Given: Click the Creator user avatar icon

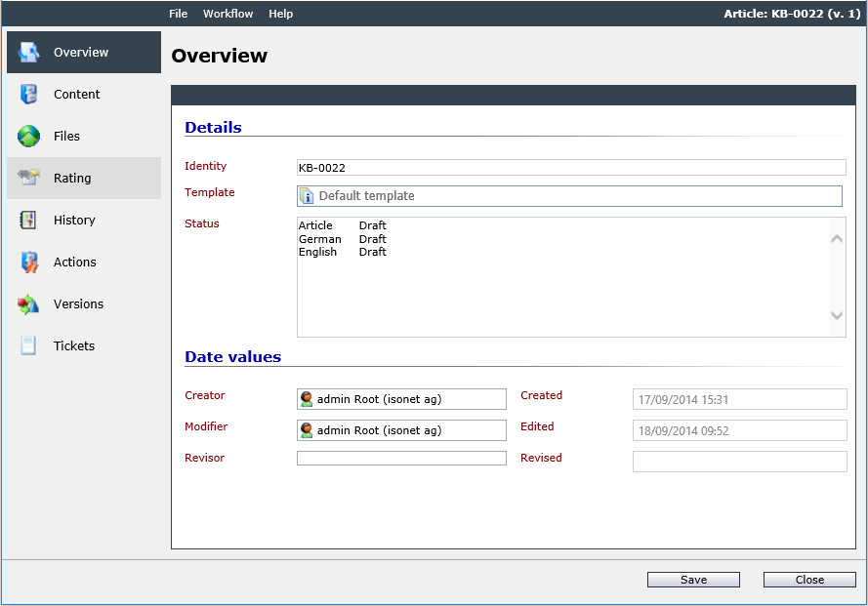Looking at the screenshot, I should tap(307, 399).
